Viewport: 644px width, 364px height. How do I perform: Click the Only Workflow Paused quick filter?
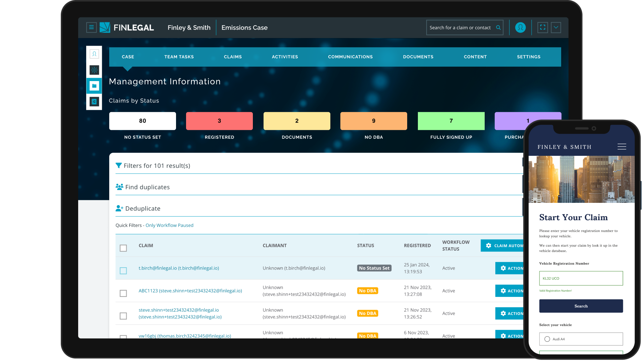point(169,225)
